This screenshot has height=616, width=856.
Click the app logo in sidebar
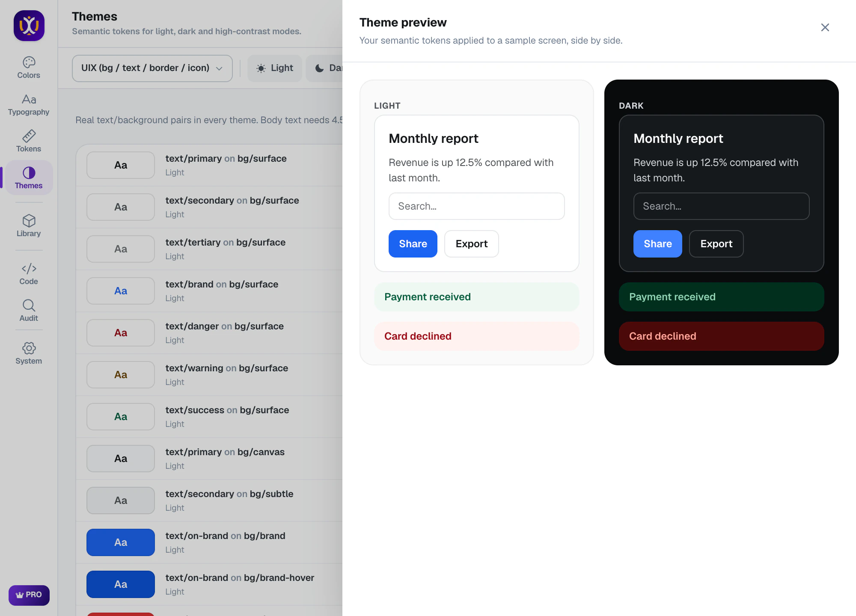[29, 26]
